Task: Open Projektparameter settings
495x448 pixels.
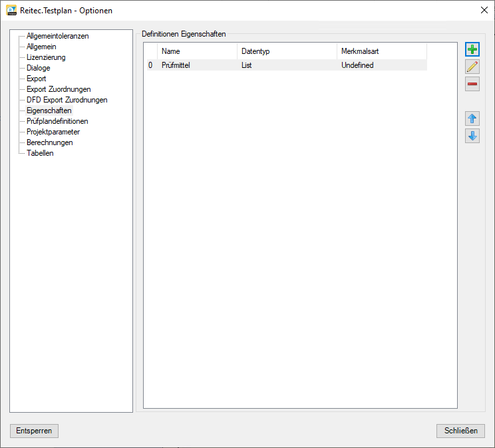Action: (53, 132)
